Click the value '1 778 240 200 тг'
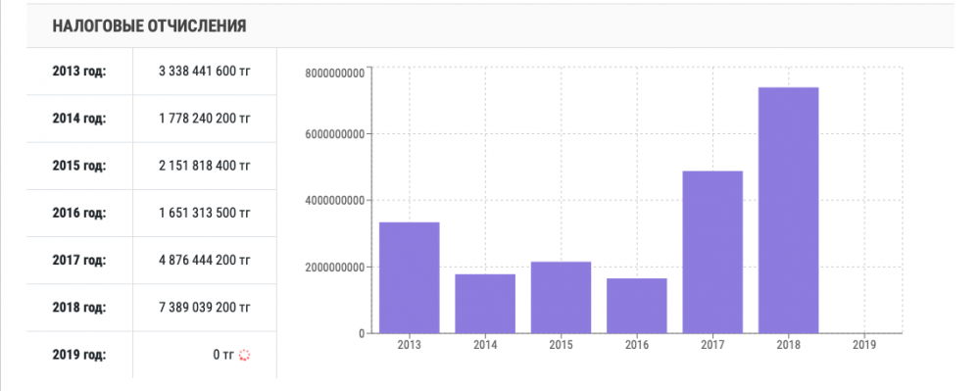Screen dimensions: 980x391 pos(205,119)
